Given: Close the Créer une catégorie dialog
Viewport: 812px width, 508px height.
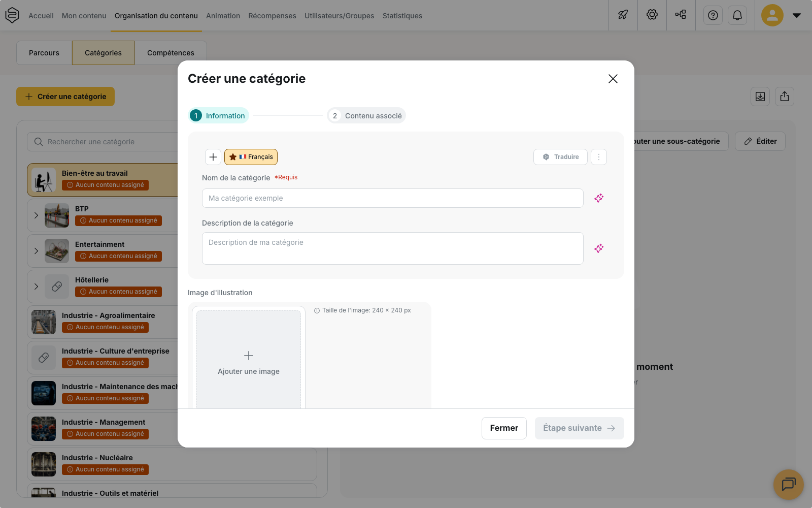Looking at the screenshot, I should pyautogui.click(x=613, y=79).
